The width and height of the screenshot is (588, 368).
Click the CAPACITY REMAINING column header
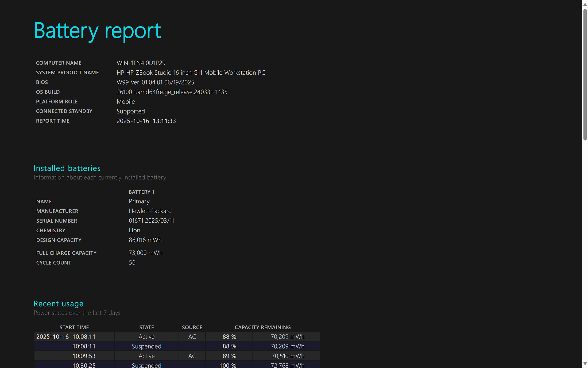point(263,327)
